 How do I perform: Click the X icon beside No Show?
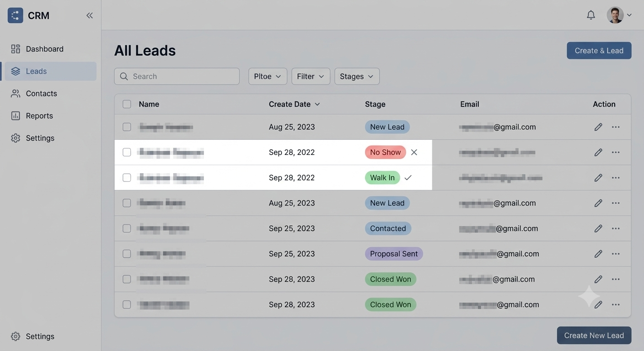tap(414, 152)
